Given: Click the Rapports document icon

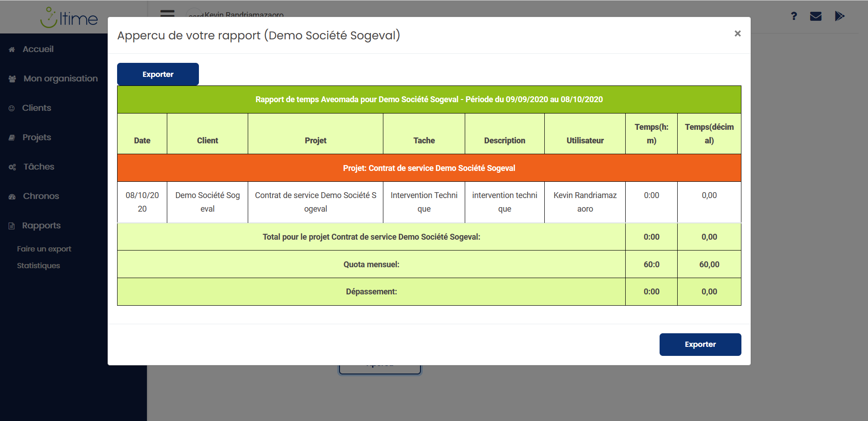Looking at the screenshot, I should pos(12,226).
